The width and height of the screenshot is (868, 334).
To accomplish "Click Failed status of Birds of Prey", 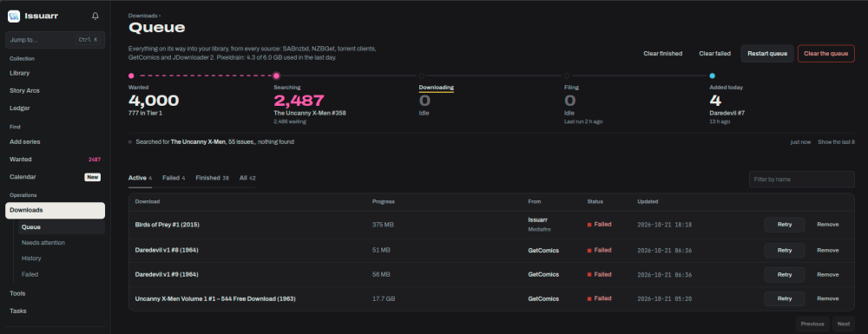I will (x=600, y=225).
